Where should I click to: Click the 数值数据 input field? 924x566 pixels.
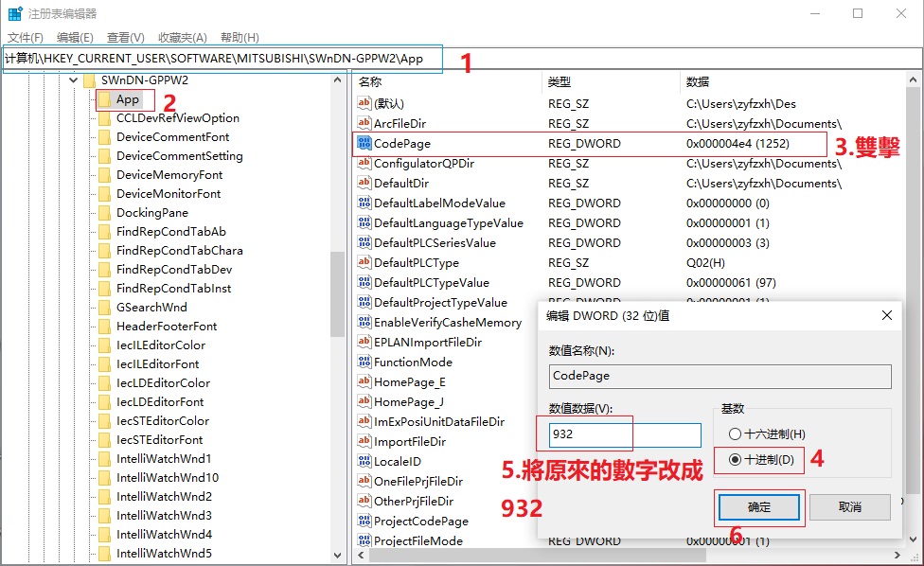click(625, 435)
